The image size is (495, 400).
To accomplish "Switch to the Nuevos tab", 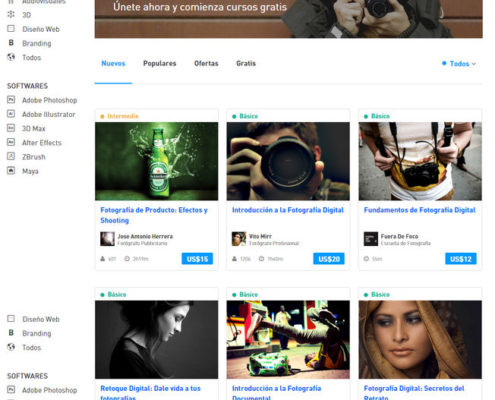I will (113, 63).
